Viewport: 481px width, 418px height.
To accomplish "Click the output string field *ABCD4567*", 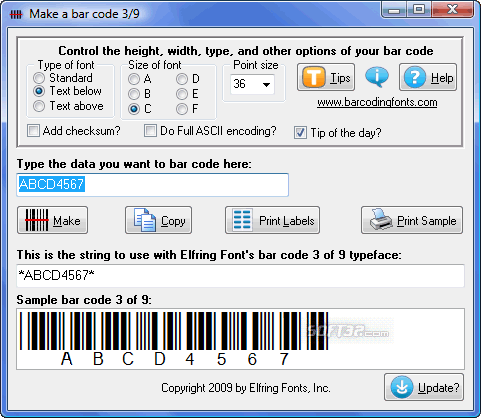I will click(x=240, y=276).
